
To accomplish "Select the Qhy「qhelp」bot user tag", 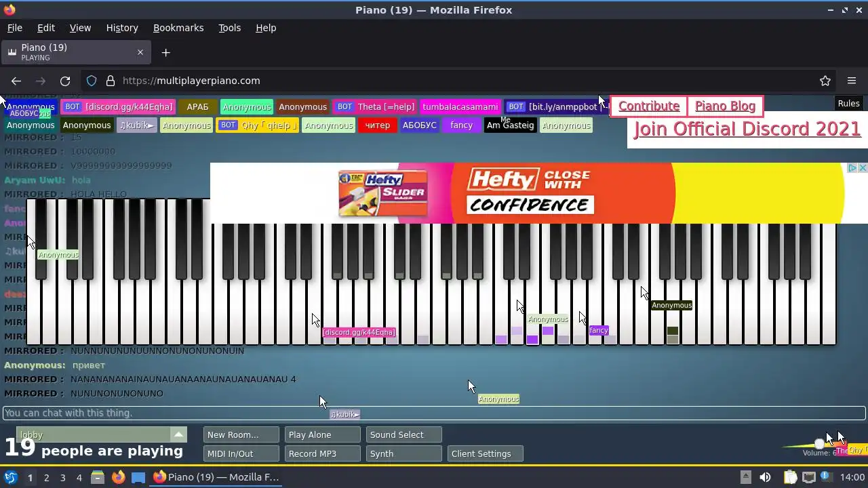I will [258, 125].
